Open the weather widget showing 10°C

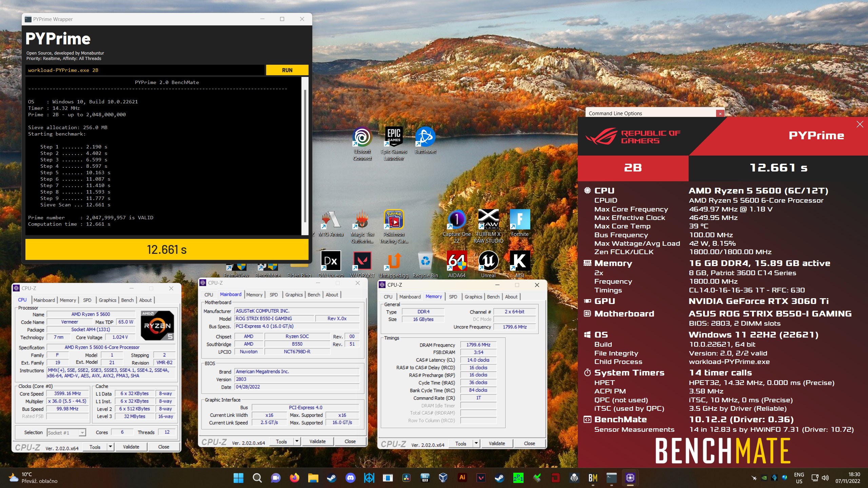point(33,477)
